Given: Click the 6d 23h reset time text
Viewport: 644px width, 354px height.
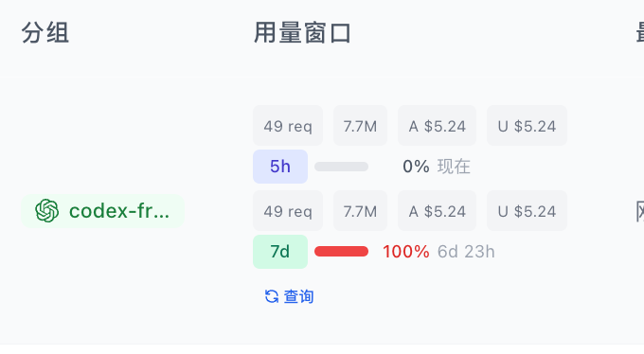Looking at the screenshot, I should [x=466, y=252].
